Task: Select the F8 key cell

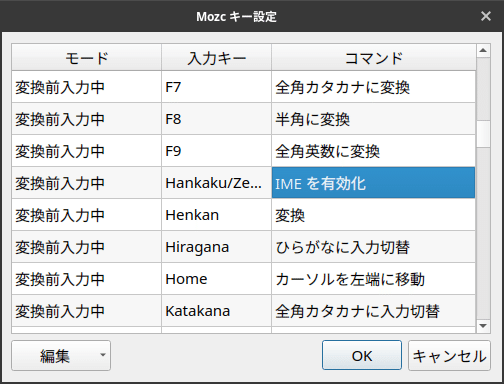Action: tap(217, 119)
